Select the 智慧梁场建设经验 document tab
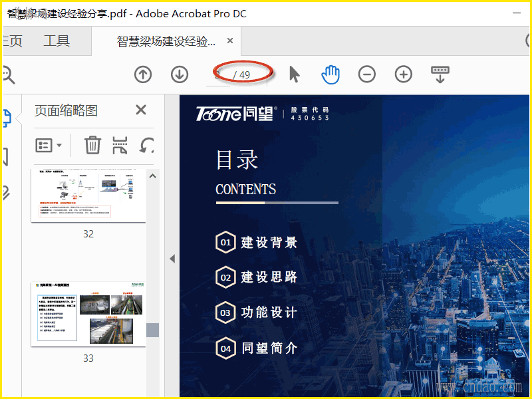This screenshot has height=399, width=532. click(x=166, y=41)
